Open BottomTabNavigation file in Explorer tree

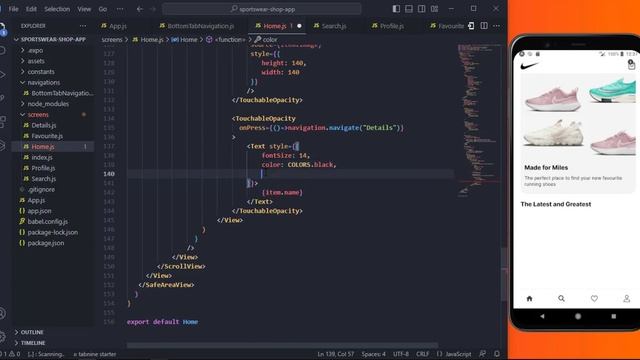pos(53,93)
